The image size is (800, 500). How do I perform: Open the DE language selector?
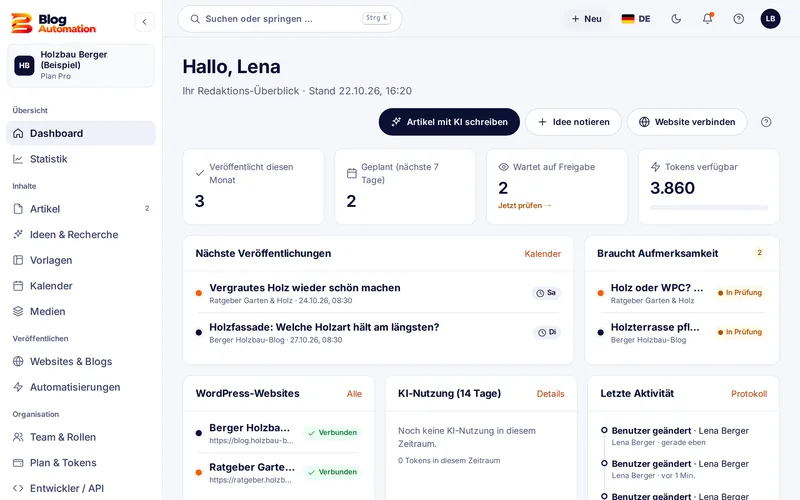pyautogui.click(x=636, y=19)
